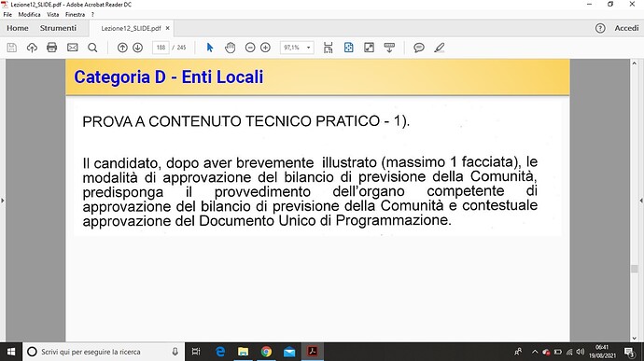
Task: Select the highlight pen tool
Action: click(x=439, y=48)
